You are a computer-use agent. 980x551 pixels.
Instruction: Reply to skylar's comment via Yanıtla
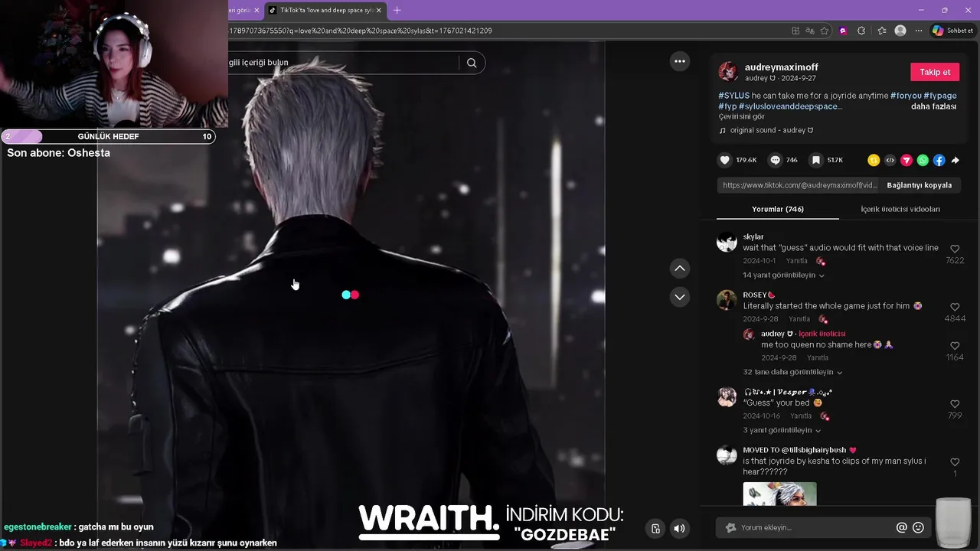(796, 261)
